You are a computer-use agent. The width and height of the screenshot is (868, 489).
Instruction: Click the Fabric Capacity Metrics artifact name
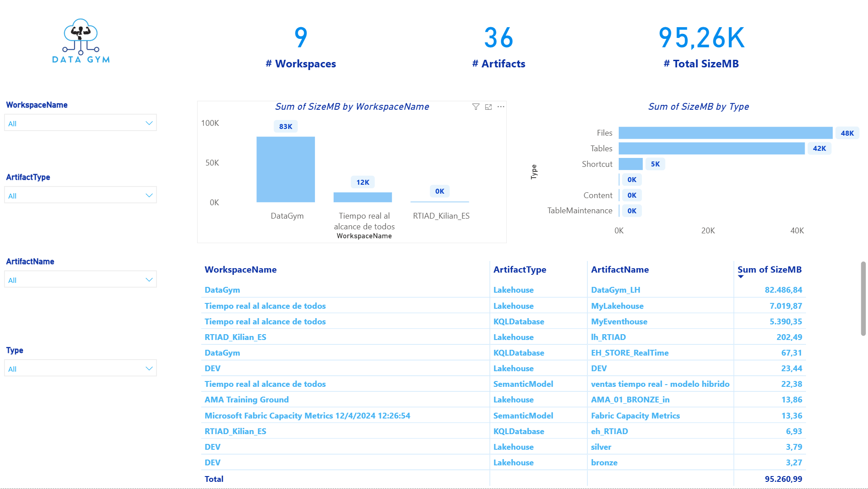635,416
